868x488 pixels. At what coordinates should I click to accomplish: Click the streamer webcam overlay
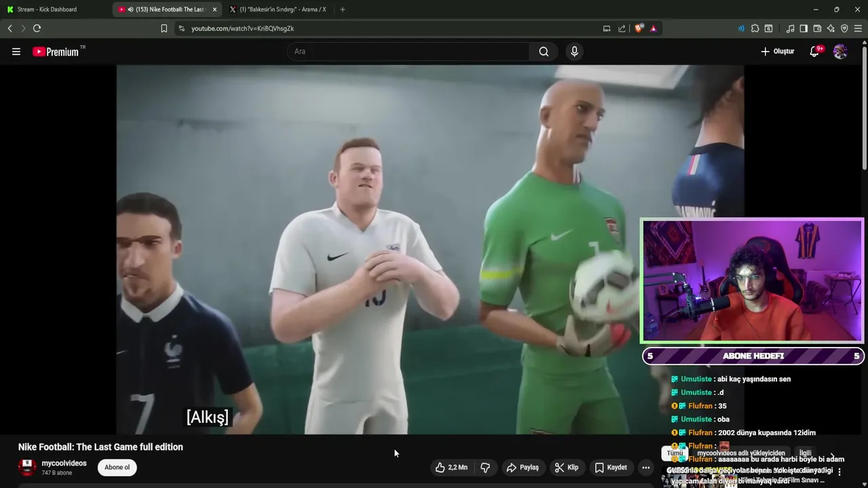(x=753, y=281)
